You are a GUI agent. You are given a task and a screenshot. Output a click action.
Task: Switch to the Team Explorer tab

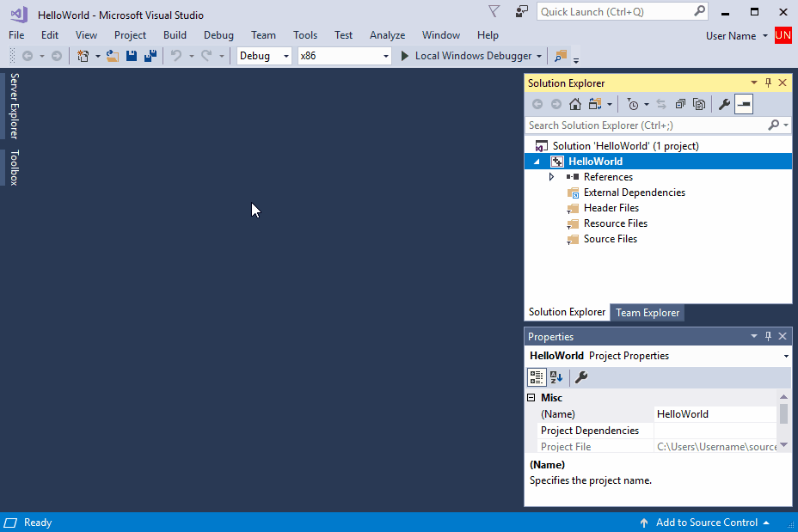[647, 312]
